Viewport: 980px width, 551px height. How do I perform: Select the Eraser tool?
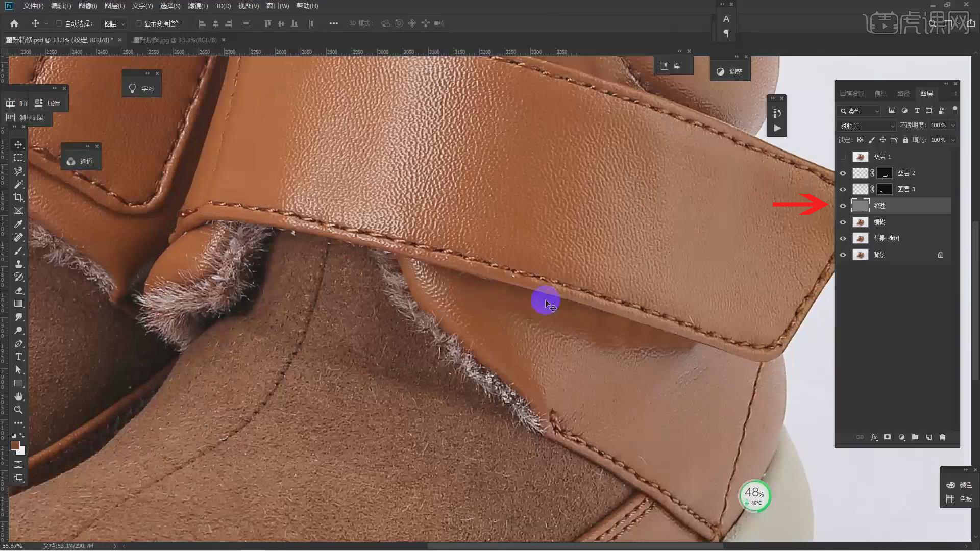pos(18,290)
